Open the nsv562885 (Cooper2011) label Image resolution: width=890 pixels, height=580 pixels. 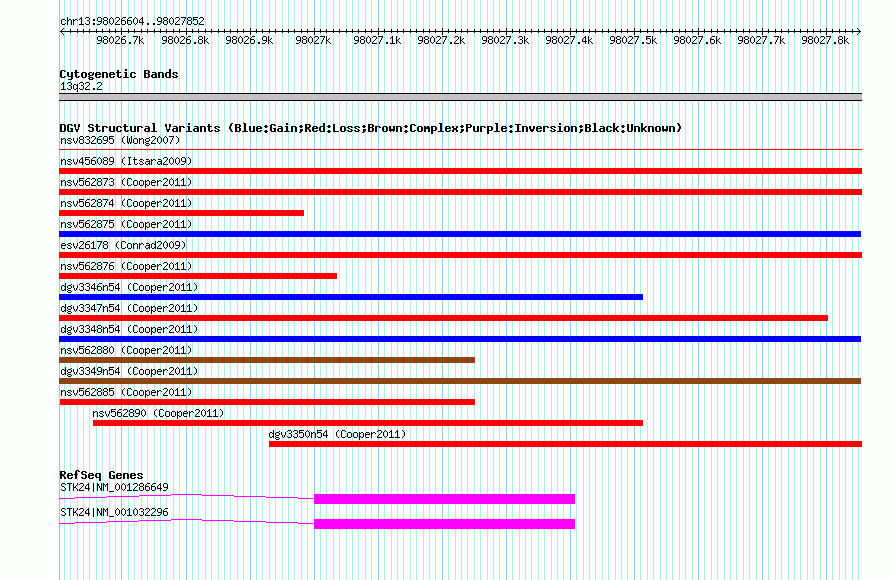point(126,392)
